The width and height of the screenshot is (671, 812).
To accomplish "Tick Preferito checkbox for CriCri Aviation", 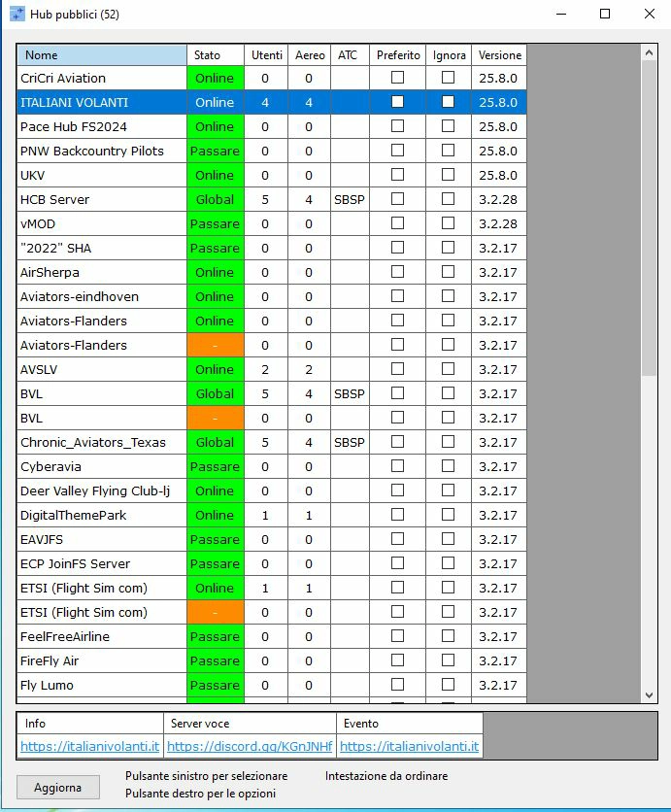I will [x=397, y=78].
